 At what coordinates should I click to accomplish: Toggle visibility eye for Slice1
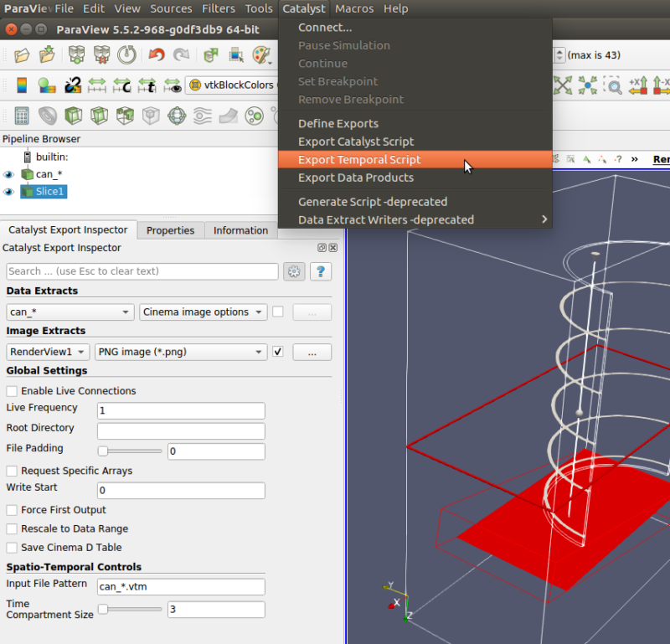9,192
